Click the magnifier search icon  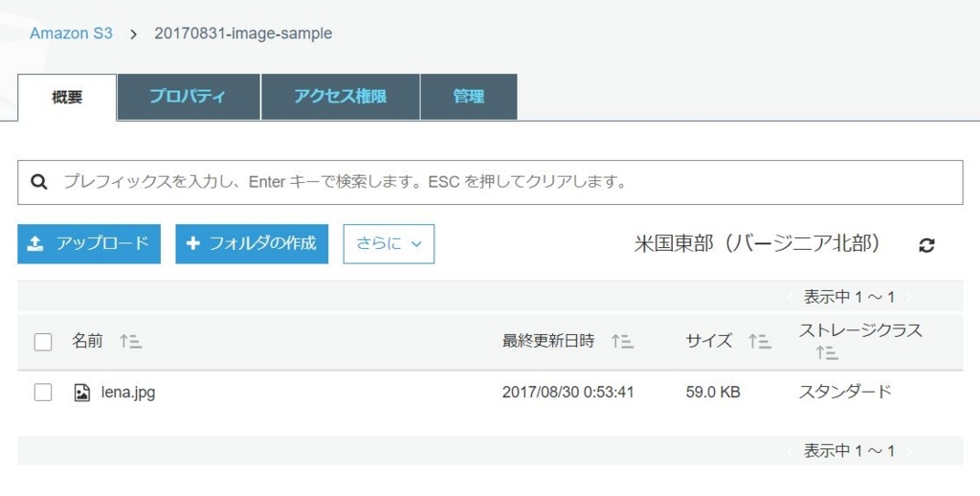coord(38,182)
